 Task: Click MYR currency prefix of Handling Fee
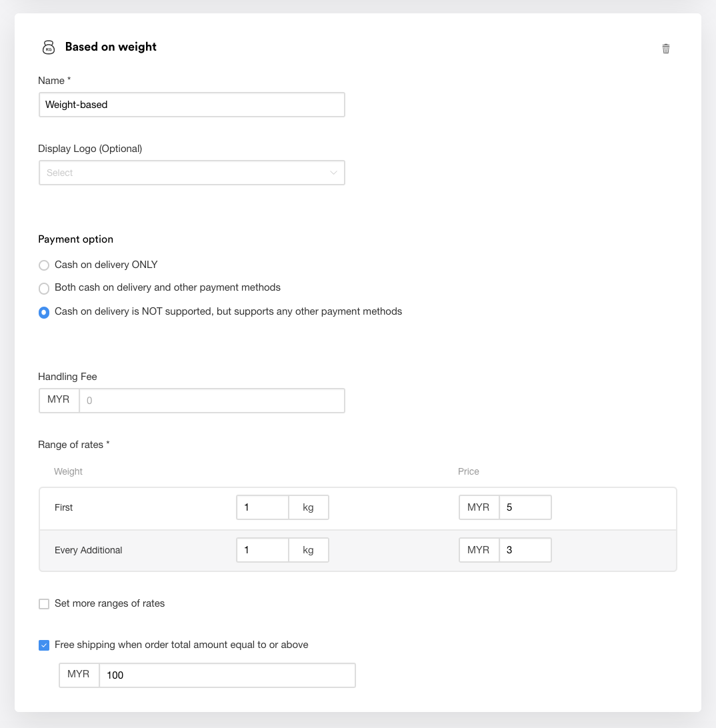59,400
